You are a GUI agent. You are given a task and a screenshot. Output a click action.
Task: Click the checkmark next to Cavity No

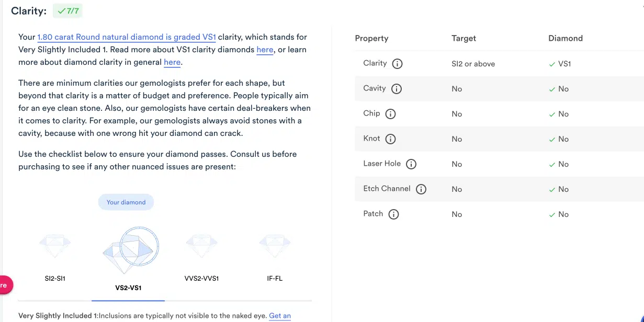pyautogui.click(x=552, y=88)
